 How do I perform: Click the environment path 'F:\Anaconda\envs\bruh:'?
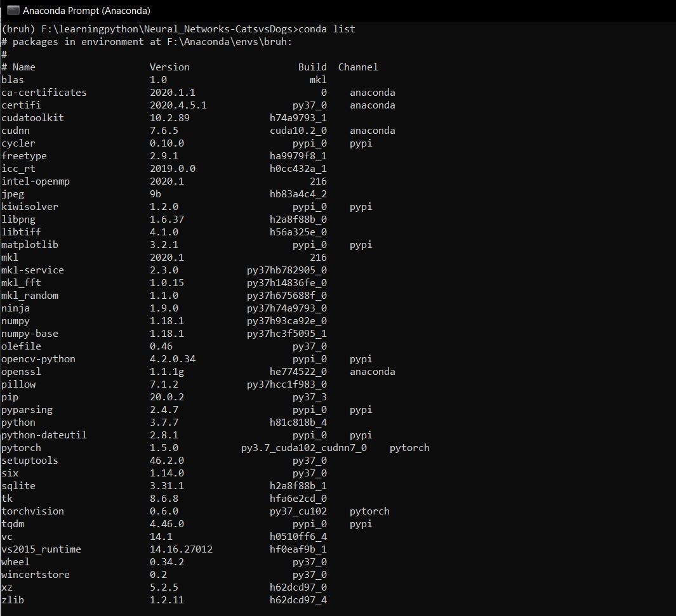(229, 42)
